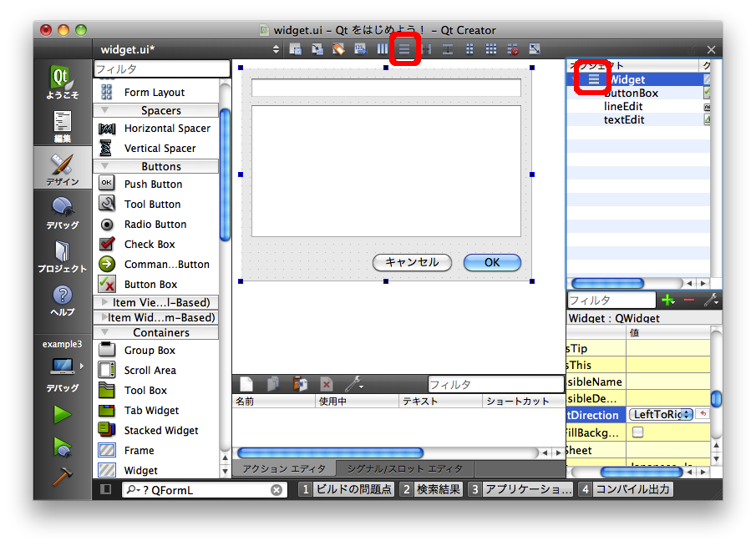Click new action icon in action editor
The image size is (756, 546).
[x=246, y=384]
